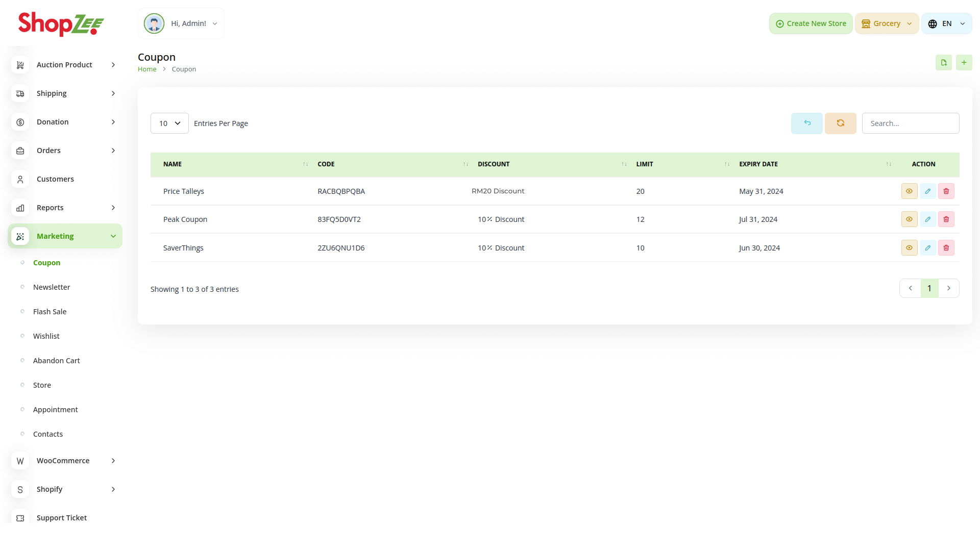Show SaverThings coupon via eye icon

click(x=909, y=248)
